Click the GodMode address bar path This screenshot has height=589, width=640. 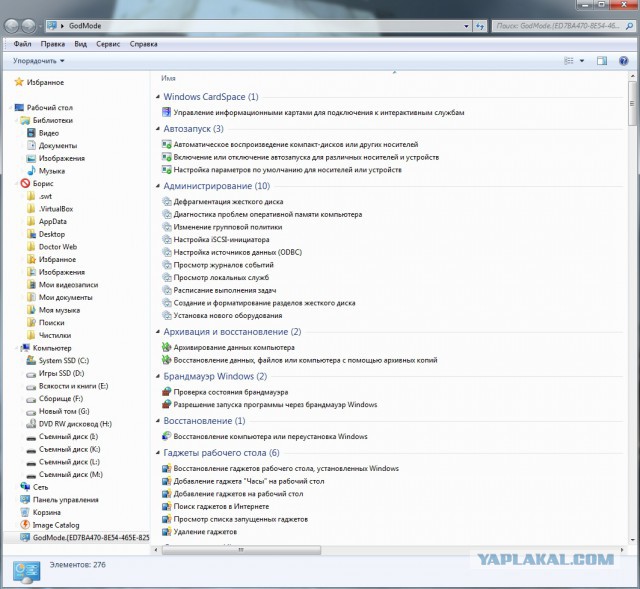(85, 26)
